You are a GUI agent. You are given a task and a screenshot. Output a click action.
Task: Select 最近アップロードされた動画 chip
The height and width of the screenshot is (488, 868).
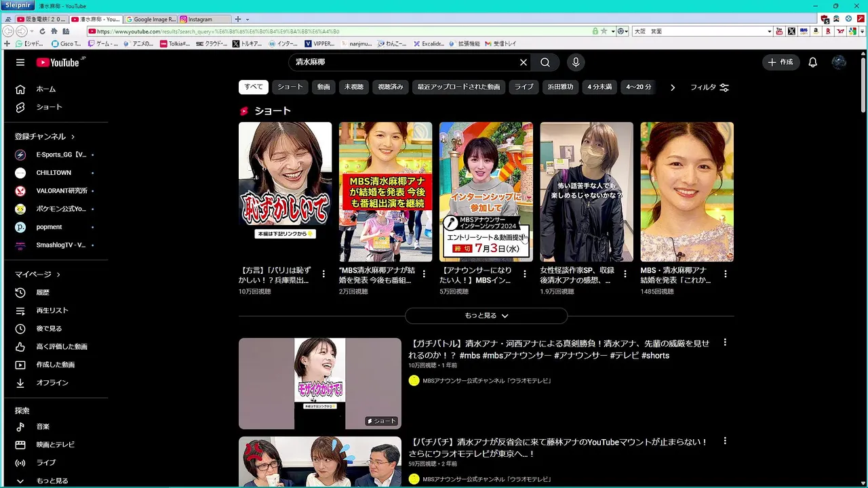458,87
